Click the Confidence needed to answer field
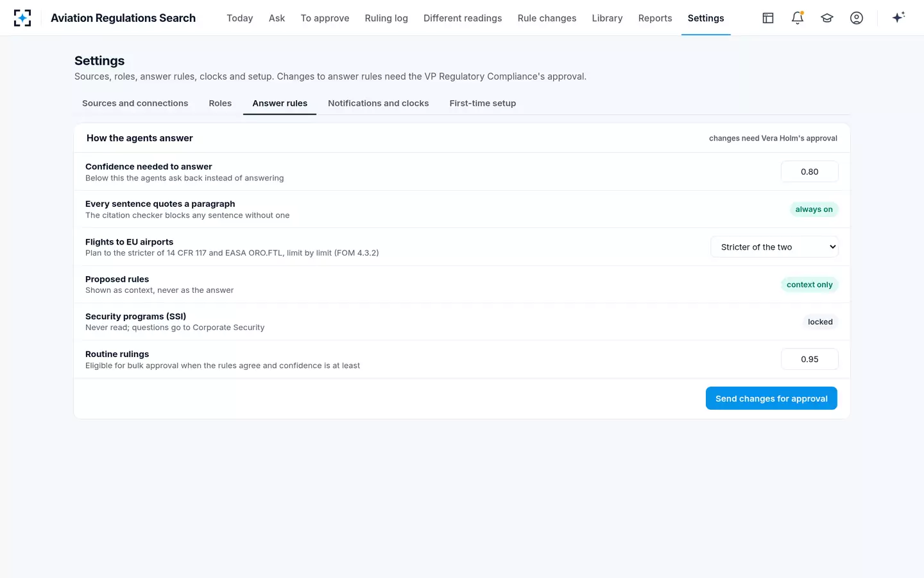 tap(810, 171)
